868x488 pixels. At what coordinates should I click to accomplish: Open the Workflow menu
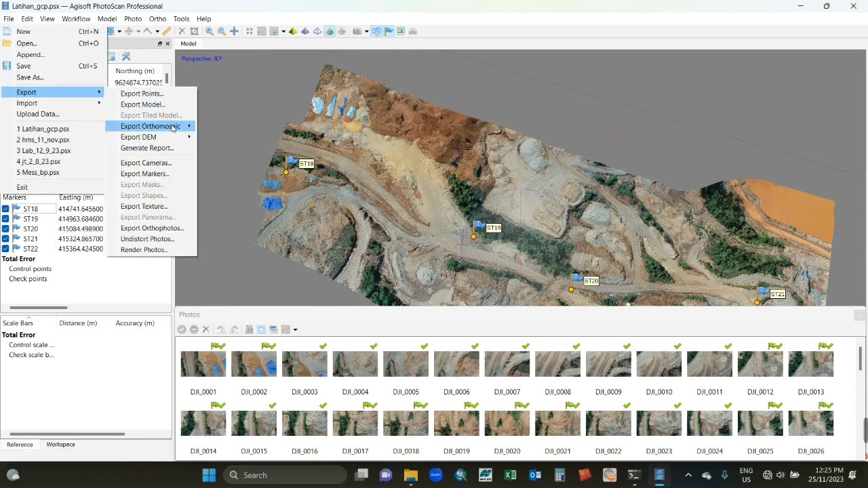(76, 18)
